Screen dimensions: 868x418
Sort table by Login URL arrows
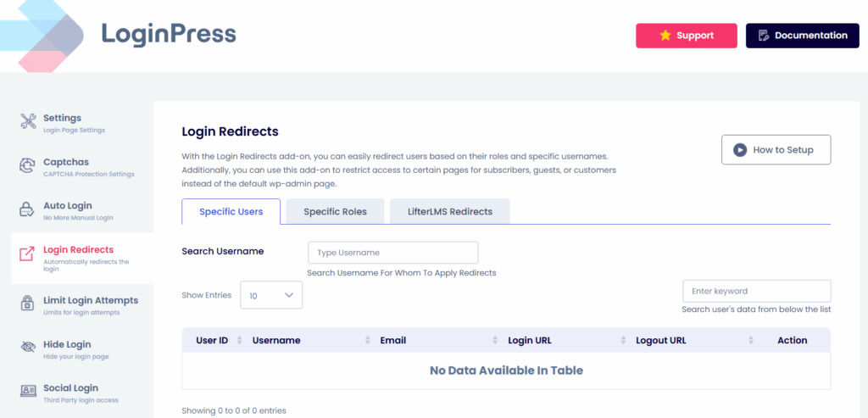[623, 341]
